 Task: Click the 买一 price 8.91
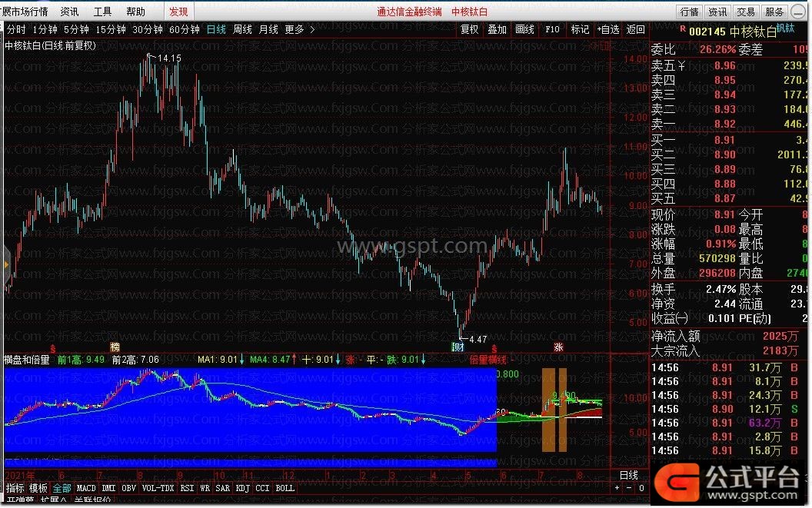(724, 140)
